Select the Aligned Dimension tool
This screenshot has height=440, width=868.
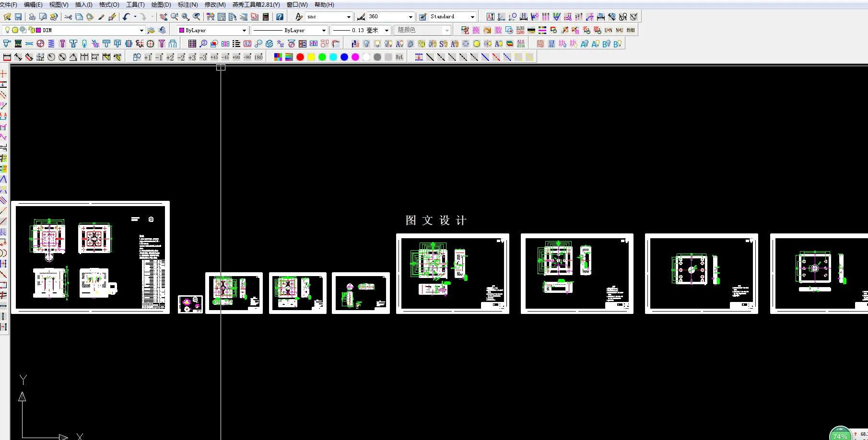(x=18, y=57)
